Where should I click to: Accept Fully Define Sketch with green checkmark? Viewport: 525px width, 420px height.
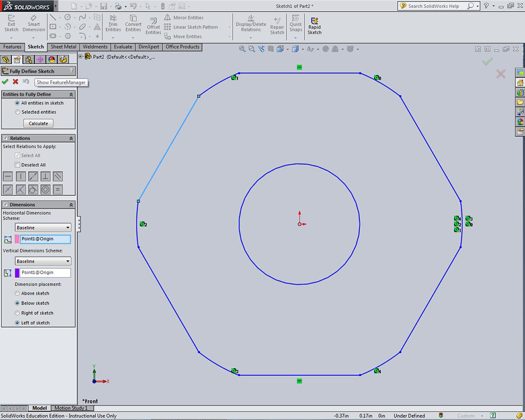tap(5, 82)
